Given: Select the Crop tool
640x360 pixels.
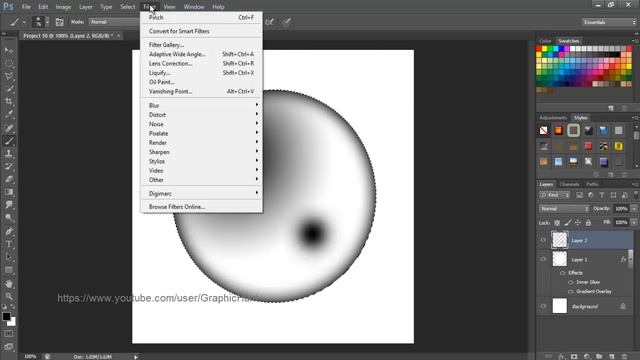Looking at the screenshot, I should pyautogui.click(x=9, y=102).
